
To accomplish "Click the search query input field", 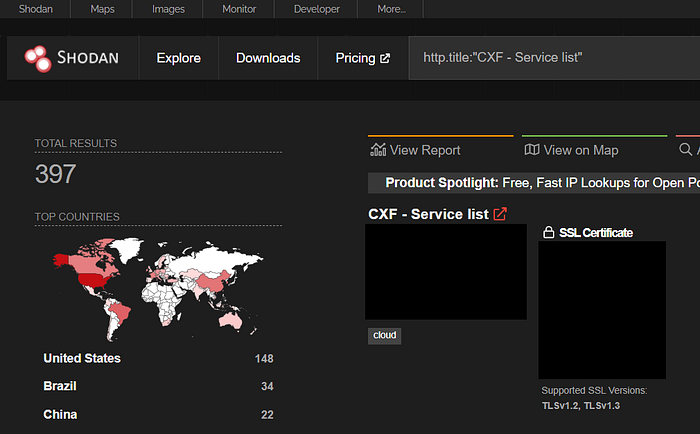I will point(554,58).
